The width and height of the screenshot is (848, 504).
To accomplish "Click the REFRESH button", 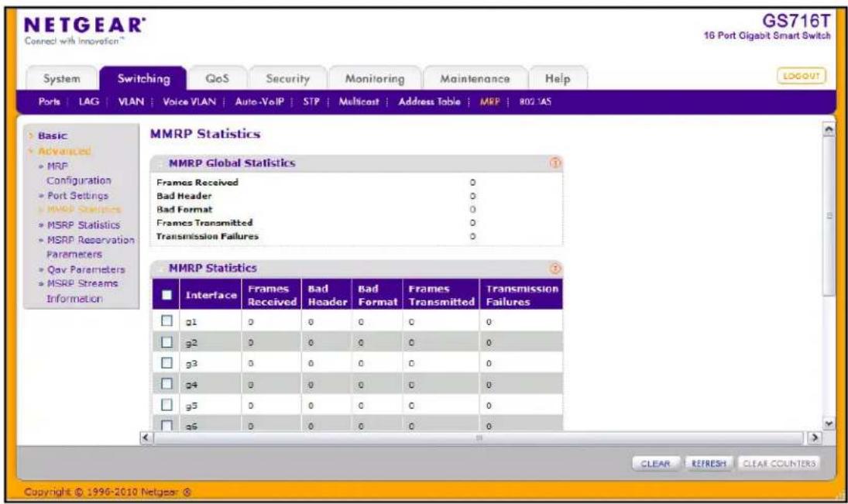I will [709, 464].
